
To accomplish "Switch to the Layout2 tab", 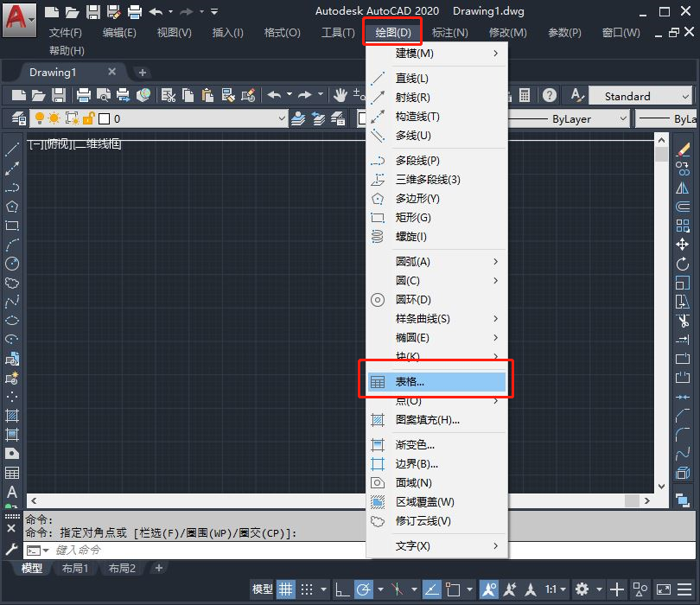I will click(x=122, y=568).
